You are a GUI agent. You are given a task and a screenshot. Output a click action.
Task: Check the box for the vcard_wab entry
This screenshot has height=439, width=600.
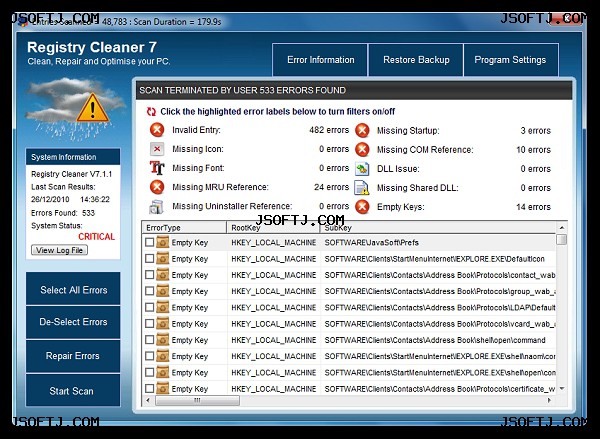coord(150,324)
